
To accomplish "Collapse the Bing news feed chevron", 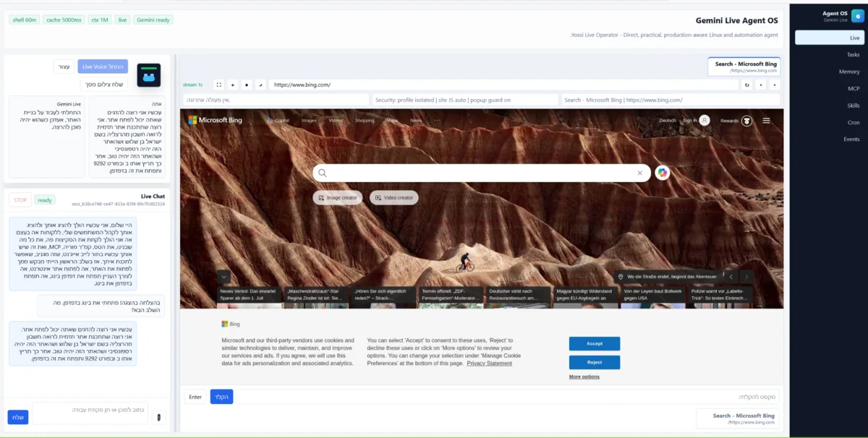I will click(224, 276).
